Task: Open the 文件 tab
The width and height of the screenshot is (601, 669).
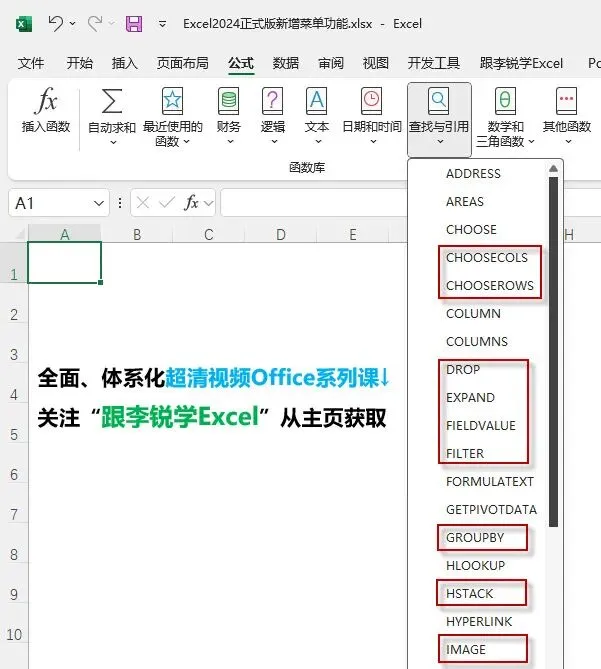Action: 31,63
